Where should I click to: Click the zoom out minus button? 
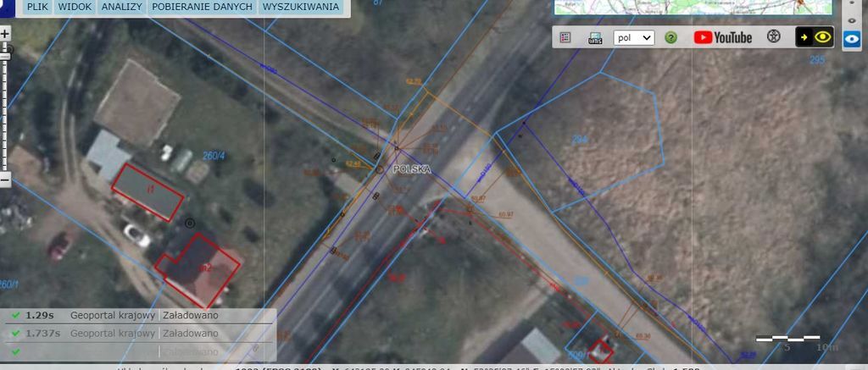[5, 179]
